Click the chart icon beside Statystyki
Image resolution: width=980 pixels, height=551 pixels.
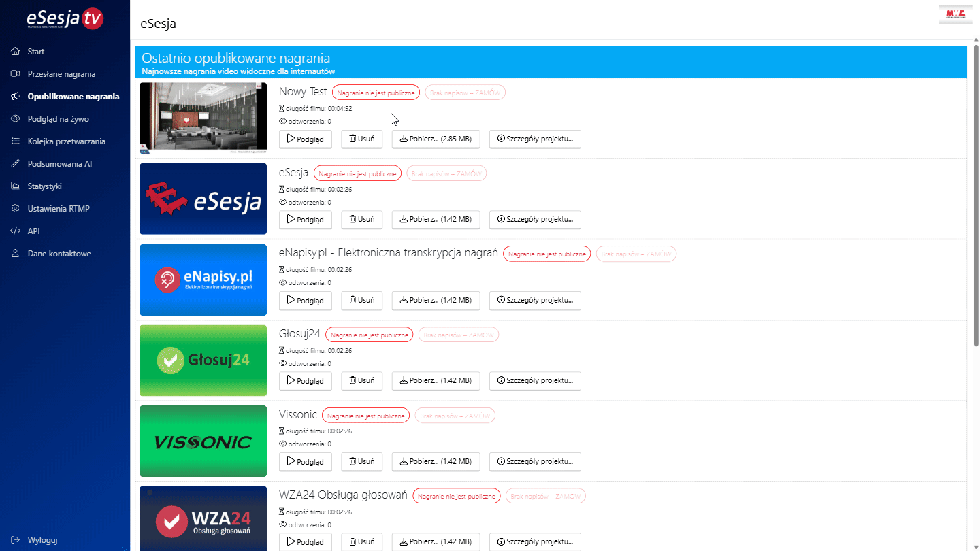point(15,186)
